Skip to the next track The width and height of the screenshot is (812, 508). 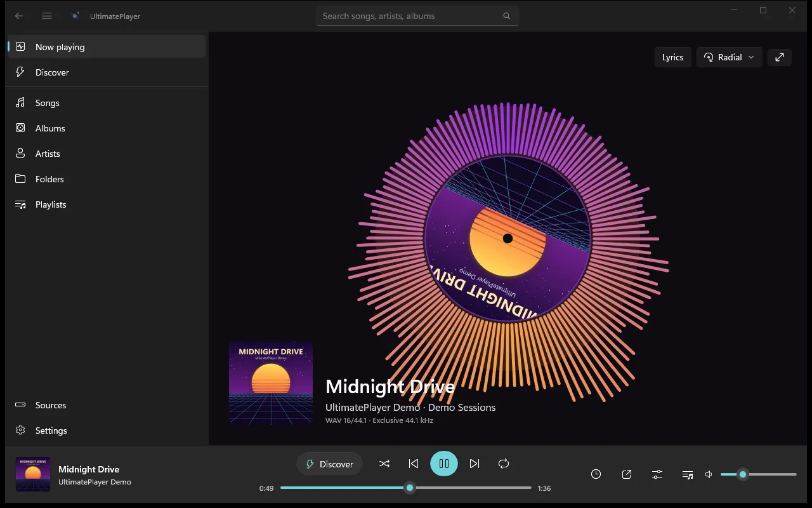coord(475,464)
